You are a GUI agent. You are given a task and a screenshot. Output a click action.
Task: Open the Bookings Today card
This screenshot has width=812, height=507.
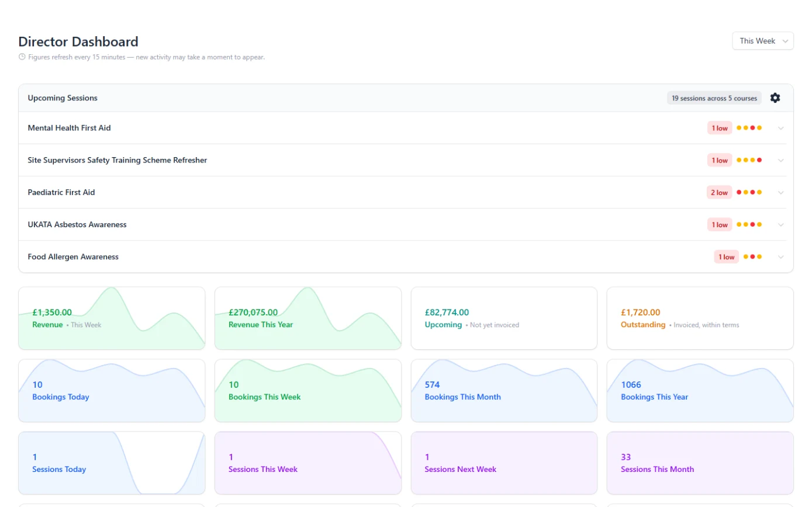point(112,391)
